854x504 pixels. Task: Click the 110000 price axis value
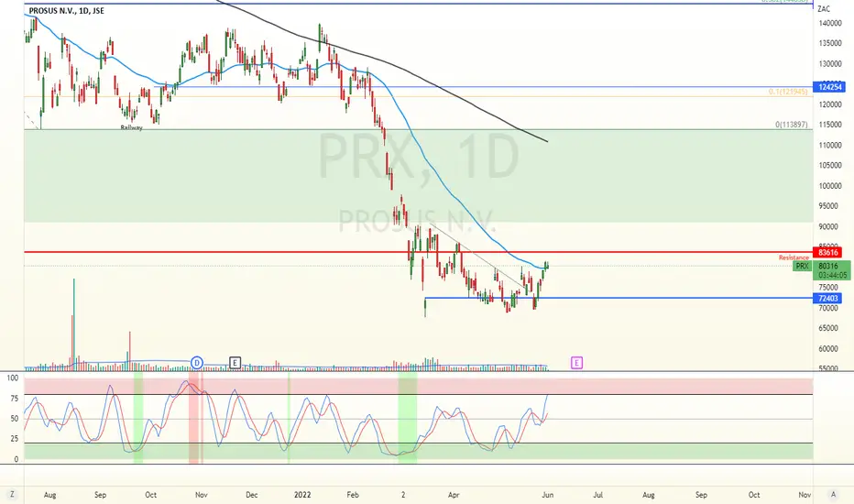[x=830, y=146]
